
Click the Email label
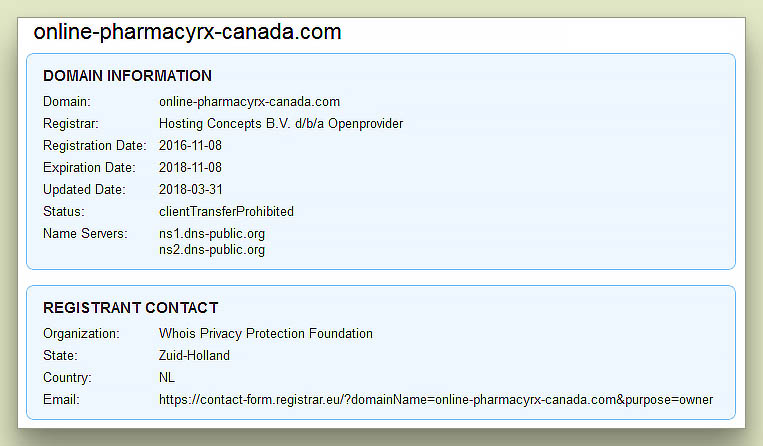pyautogui.click(x=61, y=399)
